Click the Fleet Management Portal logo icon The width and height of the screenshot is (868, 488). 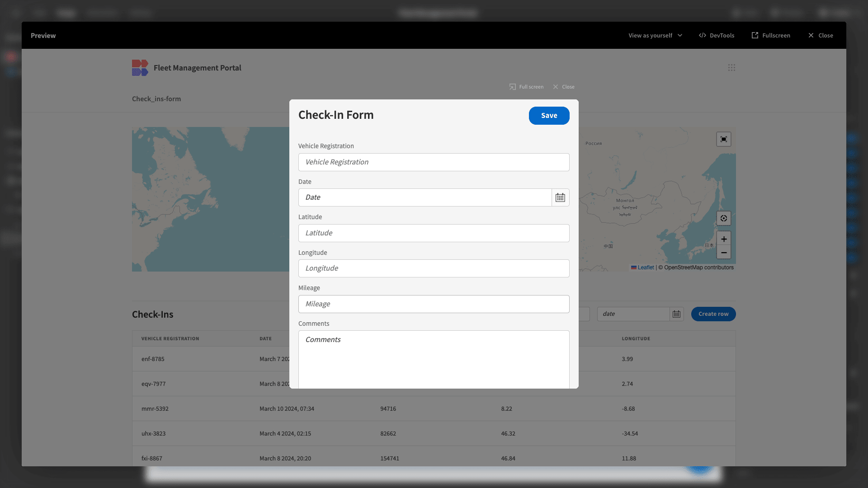click(140, 67)
